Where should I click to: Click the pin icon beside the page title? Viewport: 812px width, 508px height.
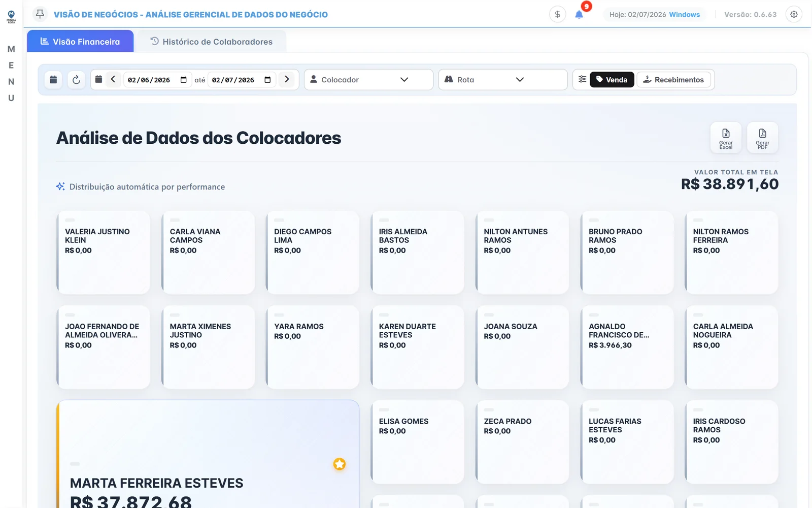click(40, 14)
